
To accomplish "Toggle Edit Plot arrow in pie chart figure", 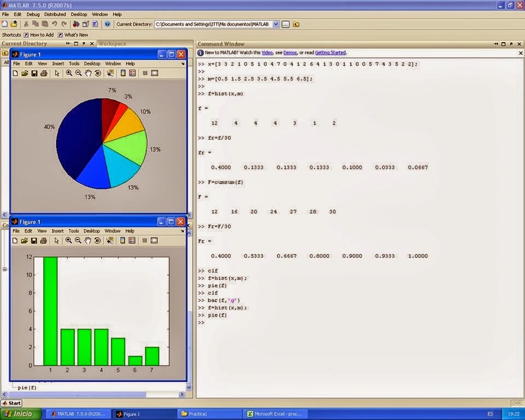I will click(57, 73).
